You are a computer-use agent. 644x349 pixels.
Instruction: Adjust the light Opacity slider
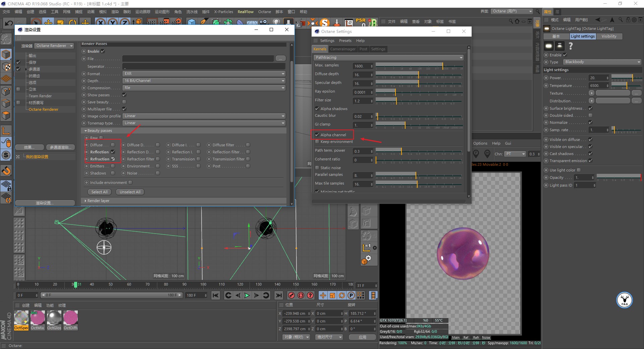click(x=619, y=178)
